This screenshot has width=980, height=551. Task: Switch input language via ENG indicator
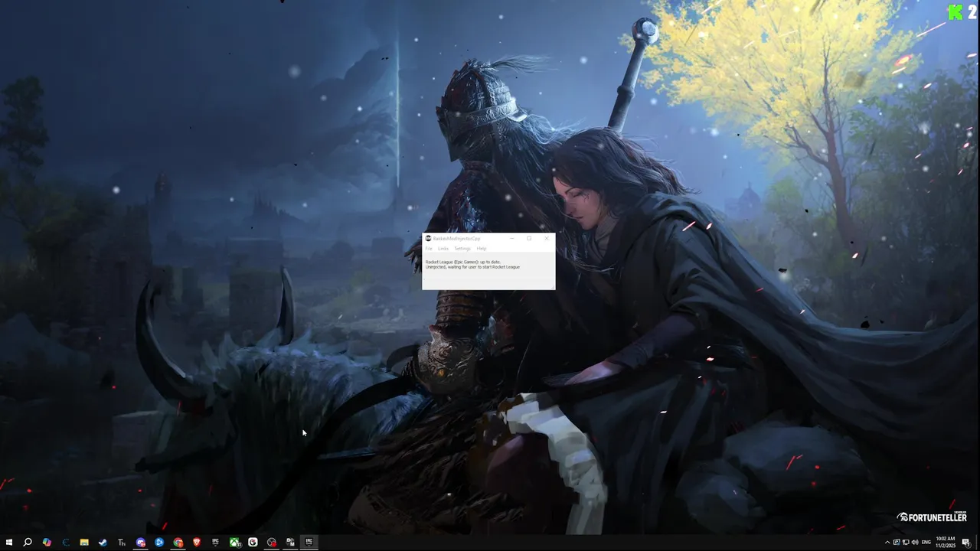[x=926, y=543]
